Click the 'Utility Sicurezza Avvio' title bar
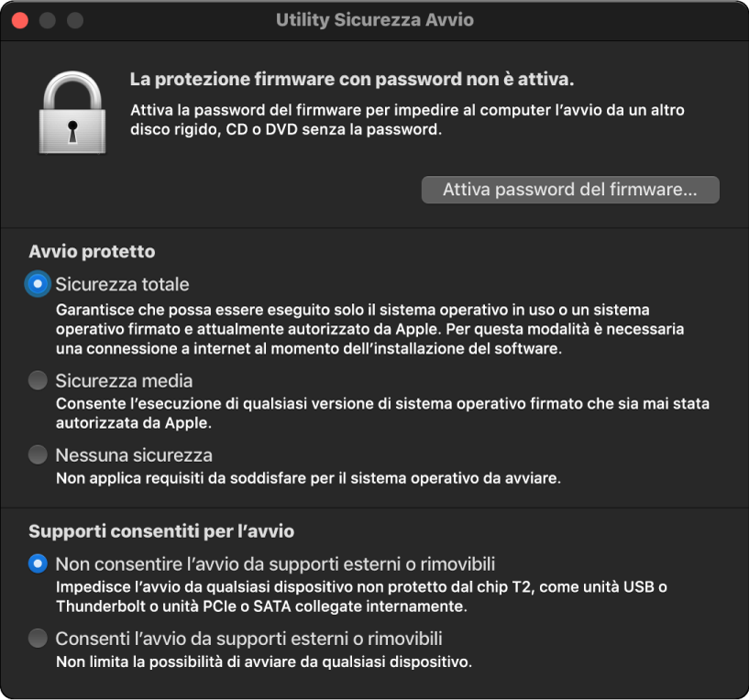Viewport: 749px width, 700px height. [x=374, y=19]
